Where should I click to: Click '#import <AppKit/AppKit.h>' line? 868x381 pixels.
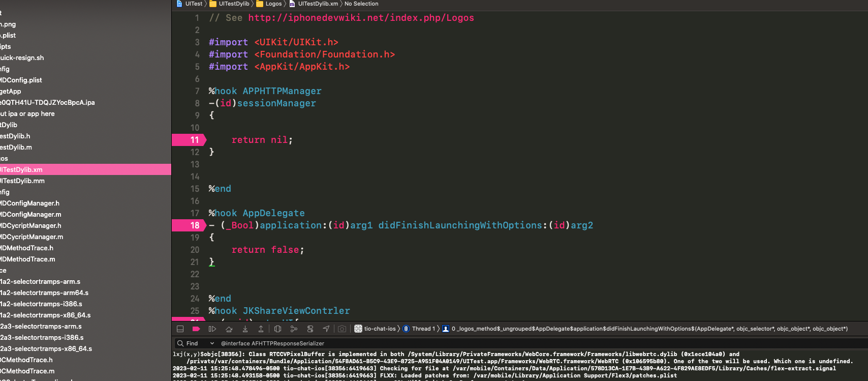(x=279, y=67)
